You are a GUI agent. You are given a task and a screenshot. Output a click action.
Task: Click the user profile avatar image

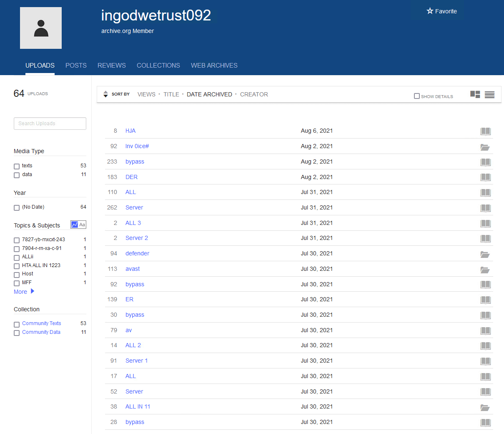click(x=41, y=28)
